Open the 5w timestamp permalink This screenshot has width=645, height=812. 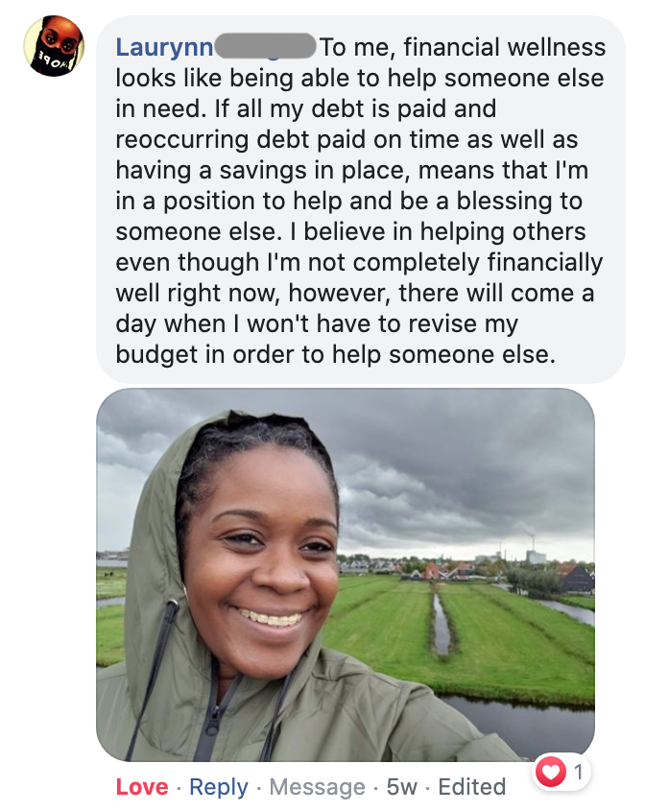pyautogui.click(x=402, y=787)
